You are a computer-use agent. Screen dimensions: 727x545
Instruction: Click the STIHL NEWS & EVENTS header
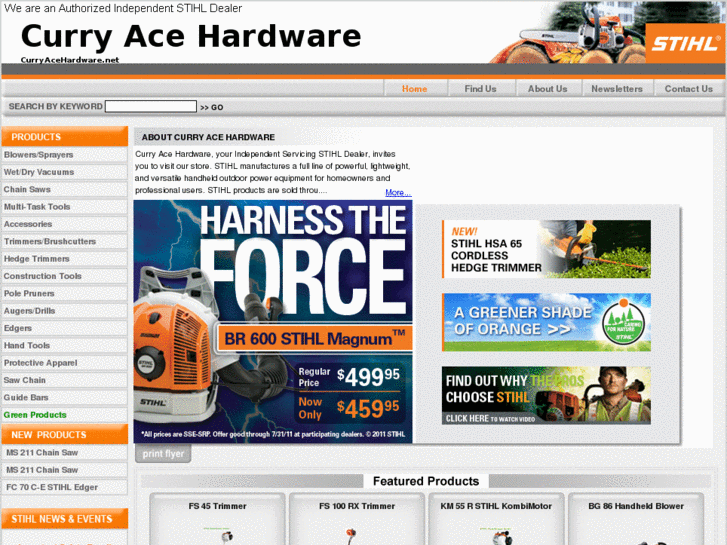coord(64,519)
